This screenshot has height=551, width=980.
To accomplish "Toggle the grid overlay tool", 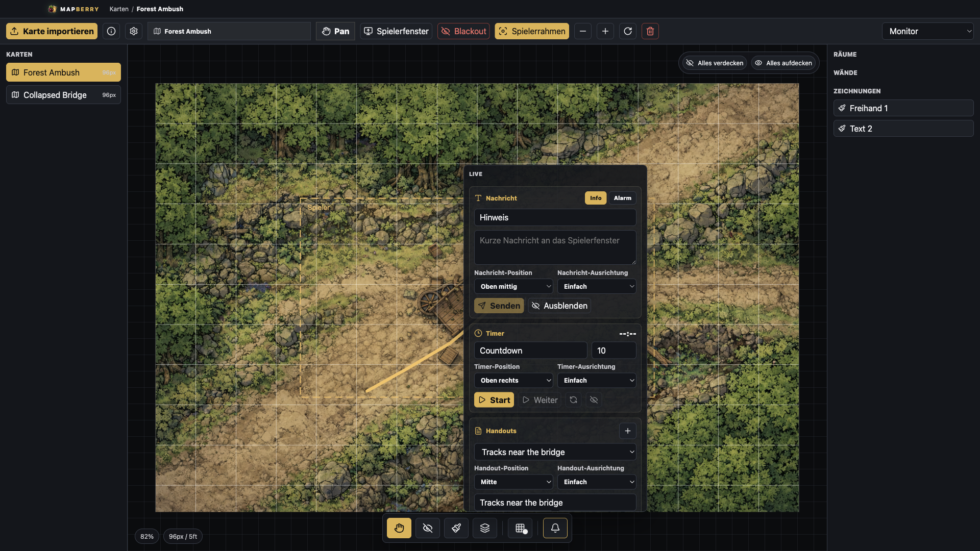I will (521, 528).
